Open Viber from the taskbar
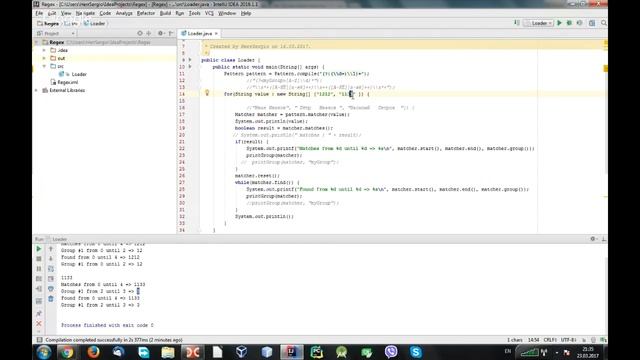Image resolution: width=640 pixels, height=360 pixels. (391, 352)
